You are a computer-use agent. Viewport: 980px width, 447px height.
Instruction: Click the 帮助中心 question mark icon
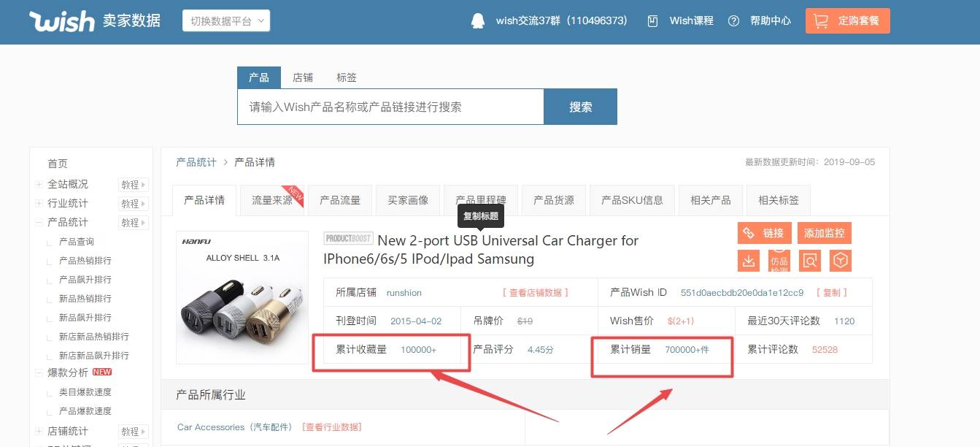point(733,20)
